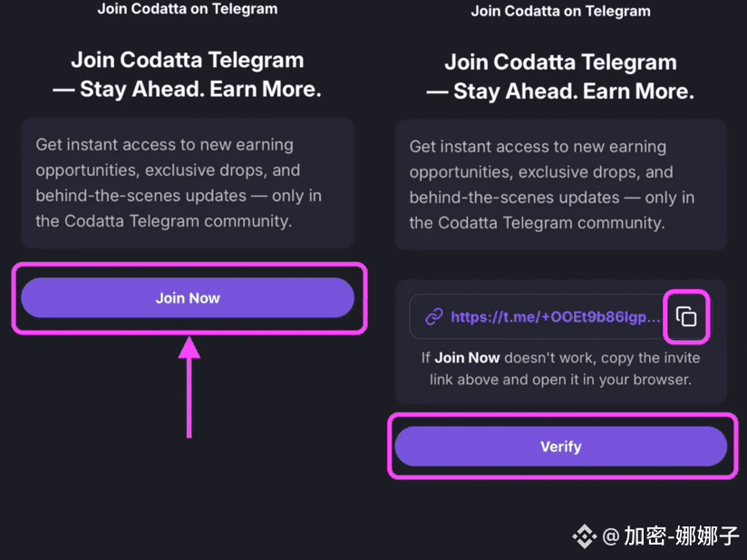The image size is (747, 560).
Task: Click the bold "Join Now" words in the hint
Action: click(467, 358)
